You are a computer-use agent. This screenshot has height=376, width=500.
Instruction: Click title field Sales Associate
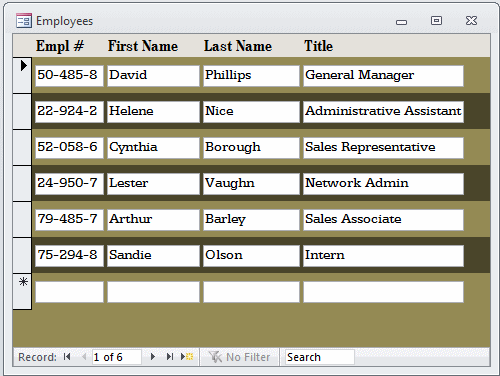[x=383, y=220]
